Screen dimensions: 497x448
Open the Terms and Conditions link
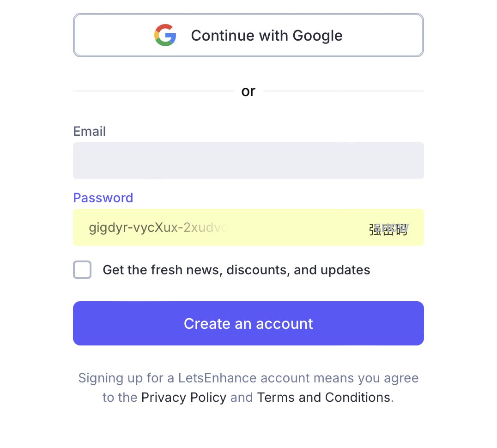click(324, 398)
